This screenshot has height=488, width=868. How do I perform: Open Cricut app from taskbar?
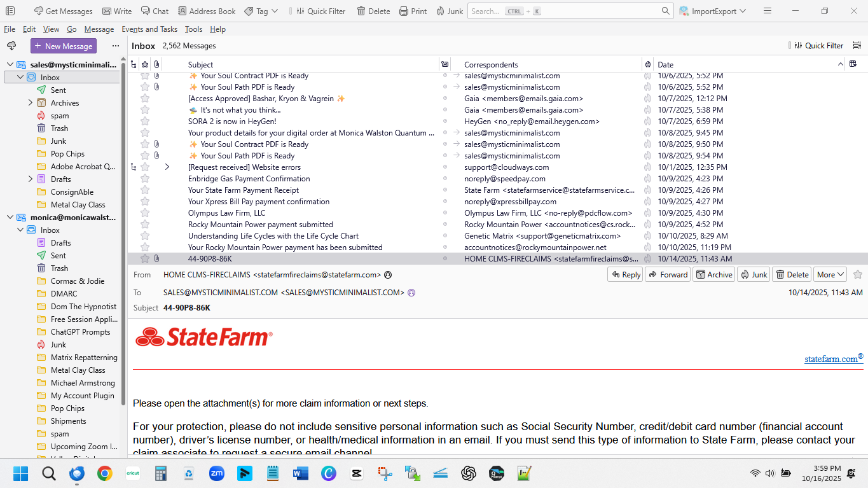click(x=133, y=473)
